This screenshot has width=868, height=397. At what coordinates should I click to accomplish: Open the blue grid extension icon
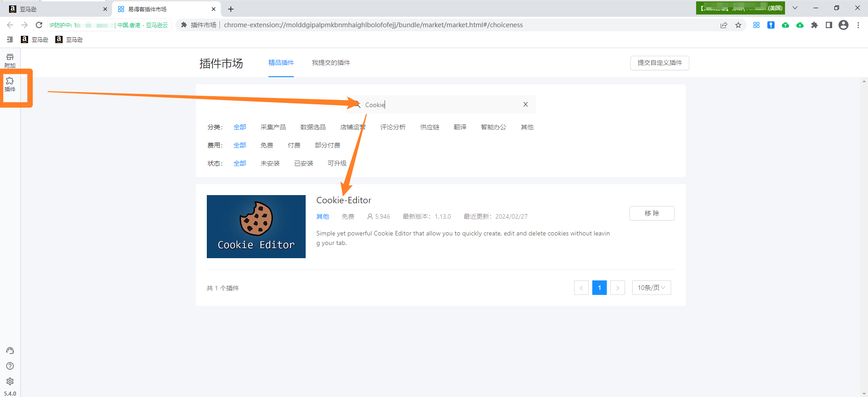click(x=756, y=25)
